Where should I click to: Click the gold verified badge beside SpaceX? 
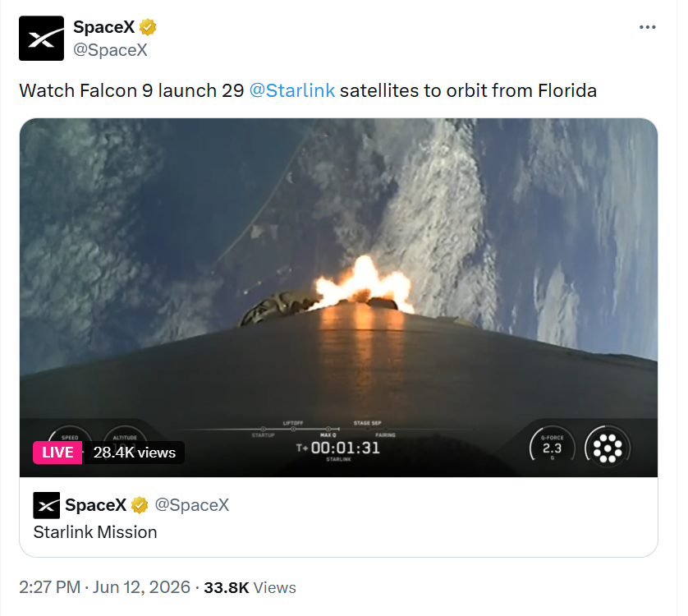pos(148,27)
